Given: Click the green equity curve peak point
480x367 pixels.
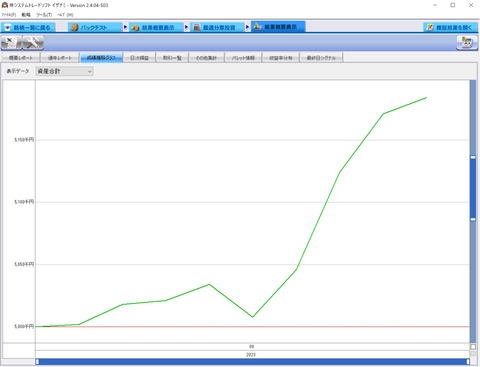Looking at the screenshot, I should (426, 98).
